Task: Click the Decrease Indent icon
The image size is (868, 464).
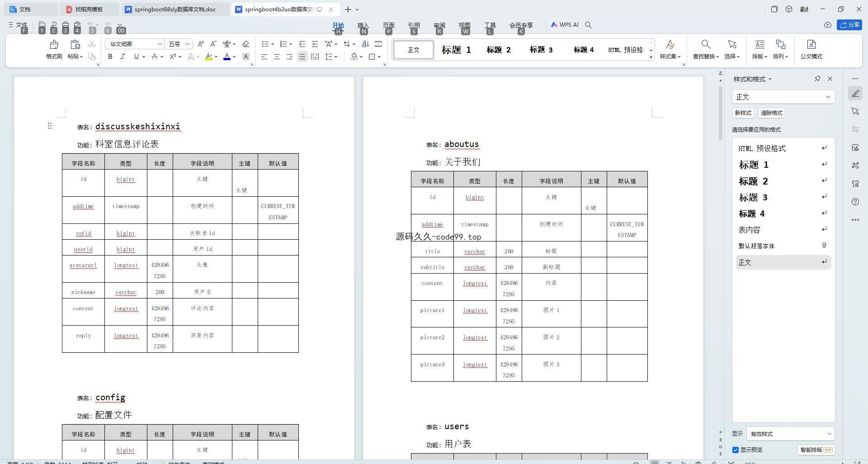Action: pos(302,44)
